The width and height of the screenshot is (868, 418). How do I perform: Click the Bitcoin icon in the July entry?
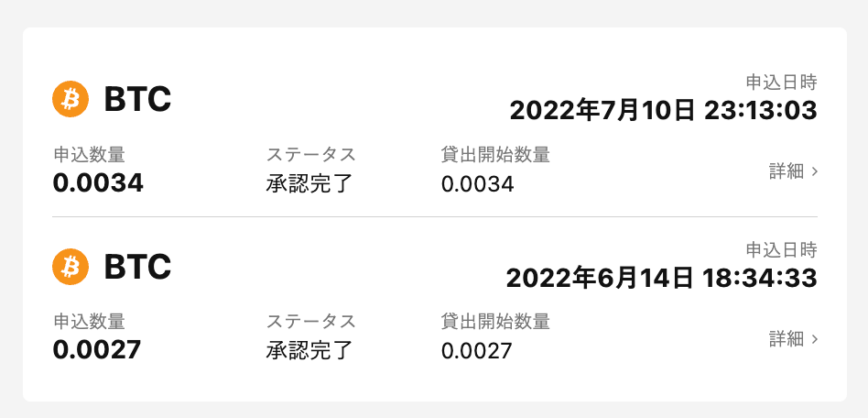(71, 99)
